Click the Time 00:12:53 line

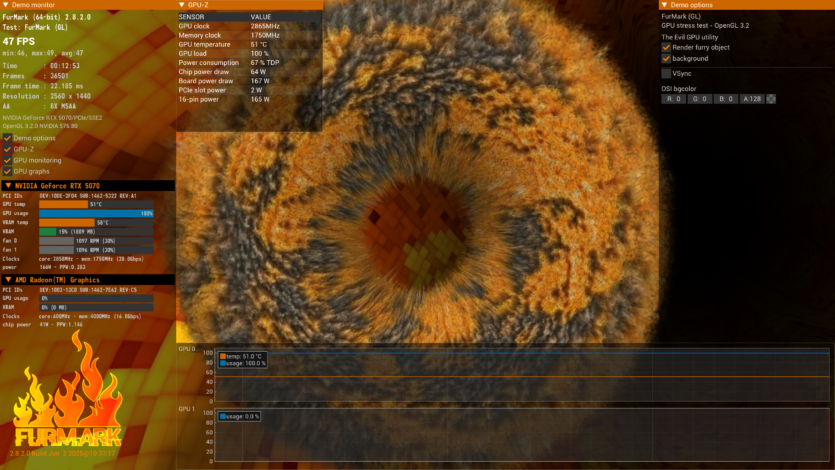pos(41,66)
